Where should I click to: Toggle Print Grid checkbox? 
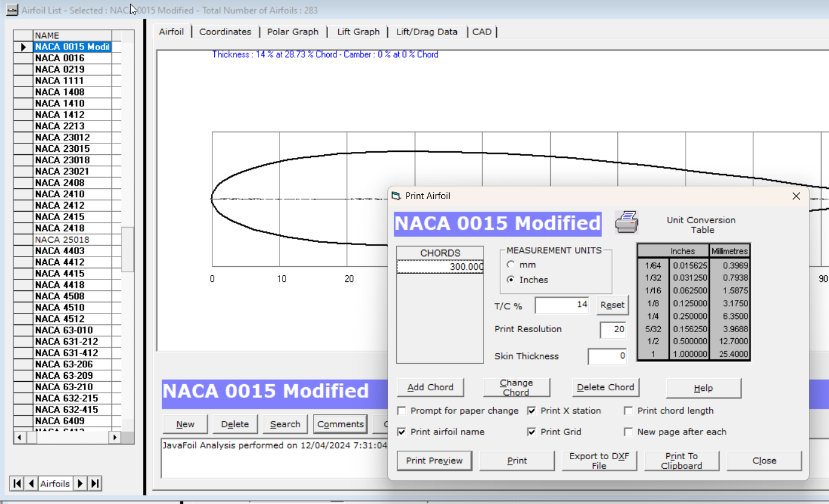click(532, 432)
